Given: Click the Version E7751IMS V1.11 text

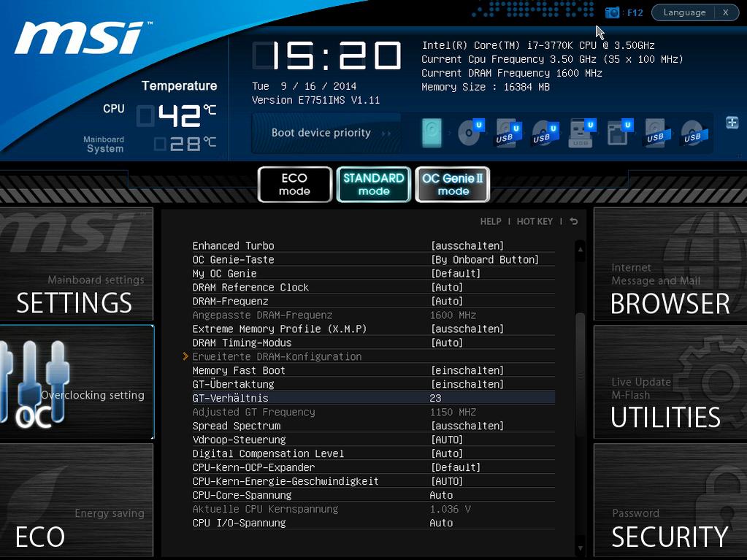Looking at the screenshot, I should click(316, 100).
